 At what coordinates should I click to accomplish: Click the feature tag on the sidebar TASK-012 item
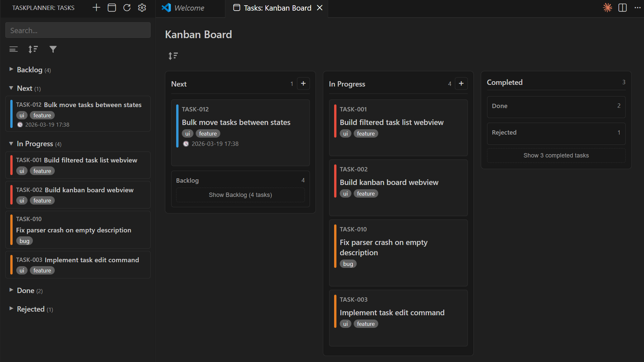42,115
